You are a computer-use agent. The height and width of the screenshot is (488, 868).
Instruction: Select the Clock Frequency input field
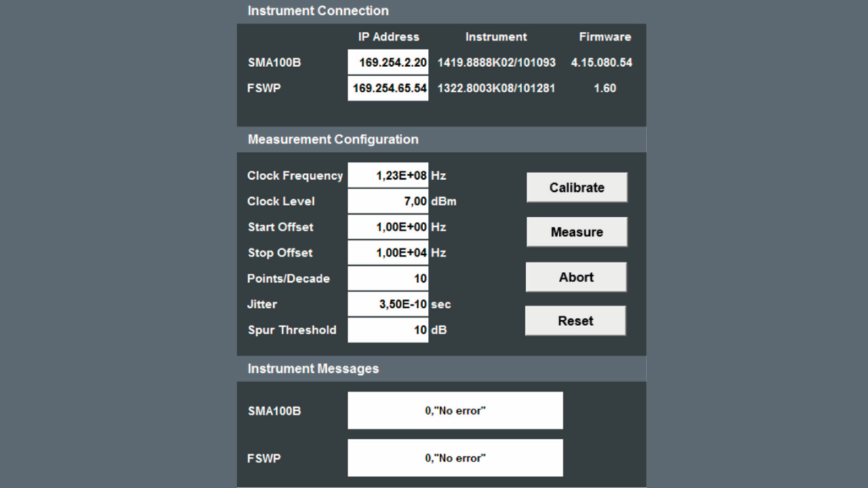(x=388, y=176)
